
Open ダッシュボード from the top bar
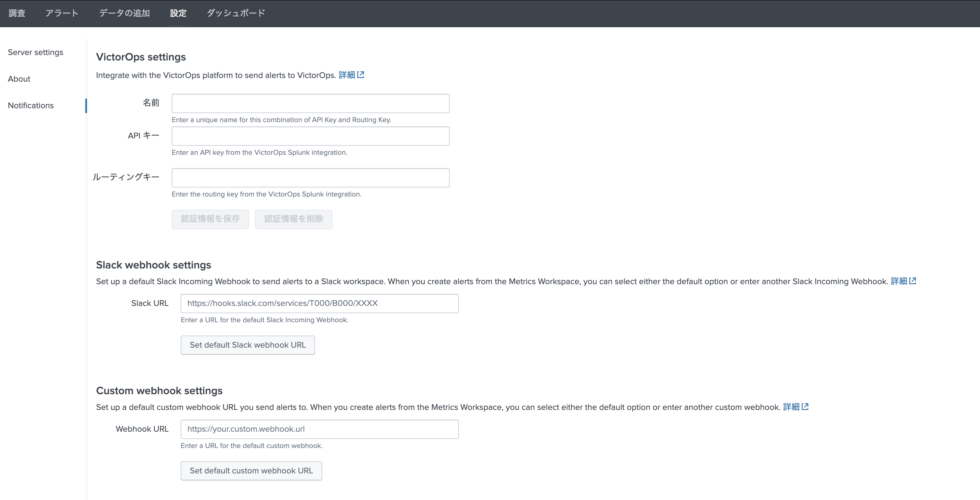(236, 13)
